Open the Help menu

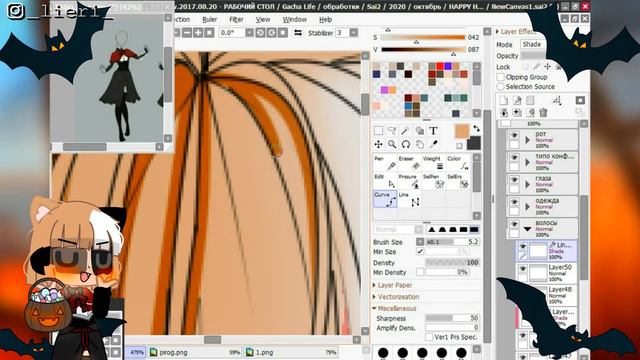tap(325, 19)
